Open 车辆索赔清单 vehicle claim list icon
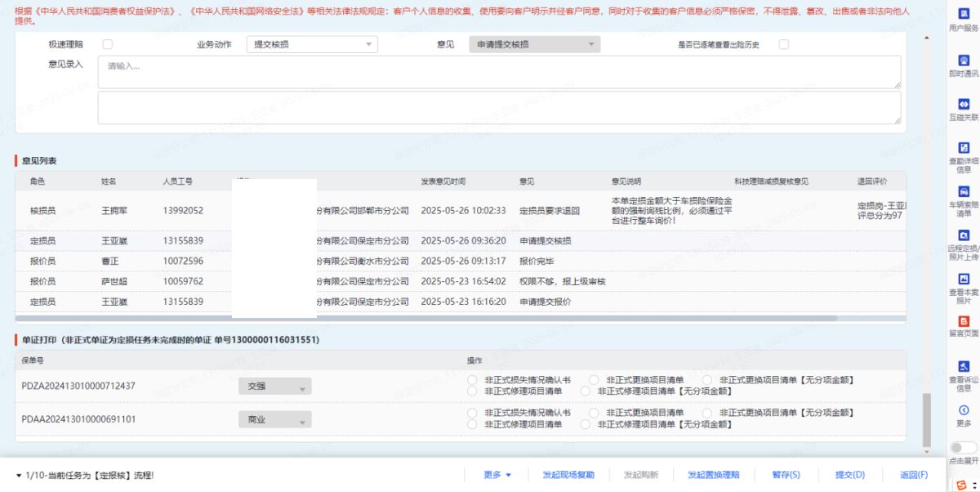The width and height of the screenshot is (980, 492). 964,191
